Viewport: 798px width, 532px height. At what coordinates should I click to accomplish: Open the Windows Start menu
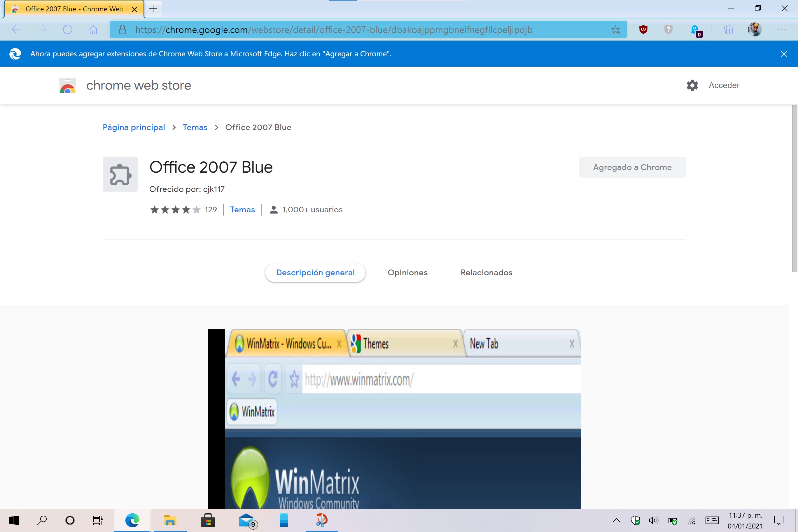(14, 520)
